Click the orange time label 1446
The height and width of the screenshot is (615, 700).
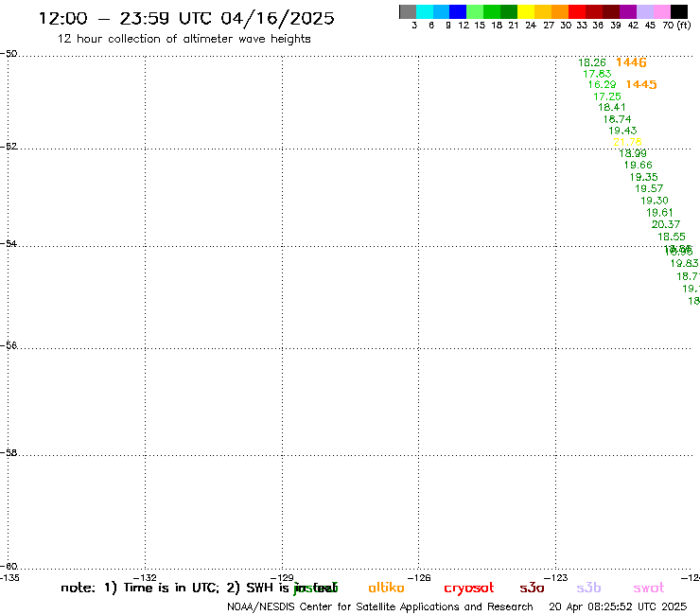[x=631, y=62]
